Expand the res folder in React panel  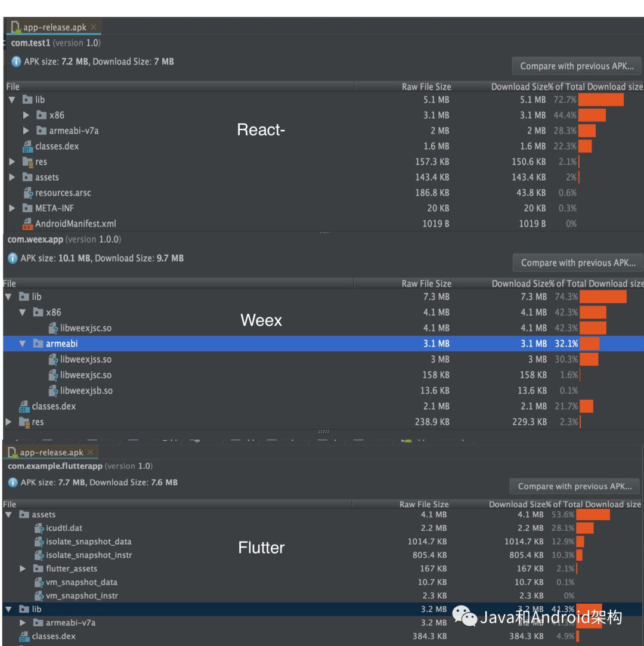[12, 162]
